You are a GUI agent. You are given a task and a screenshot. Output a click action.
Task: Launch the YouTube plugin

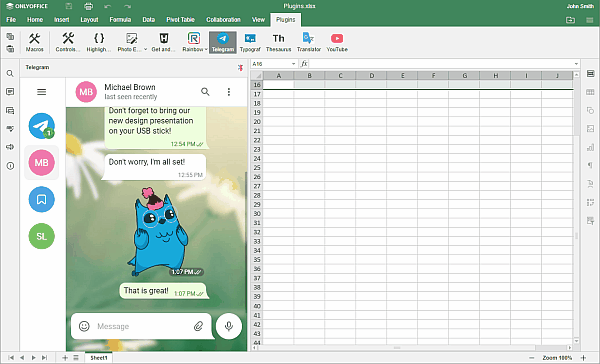click(337, 42)
